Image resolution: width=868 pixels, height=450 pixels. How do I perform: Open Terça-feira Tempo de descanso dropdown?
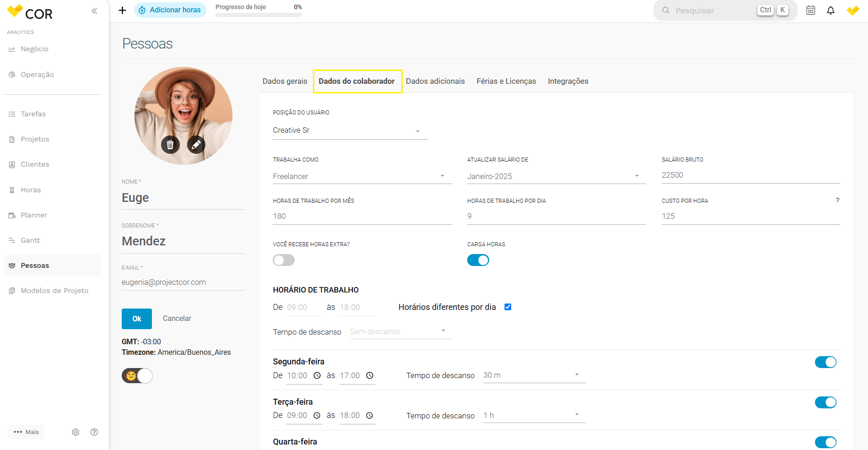tap(534, 415)
